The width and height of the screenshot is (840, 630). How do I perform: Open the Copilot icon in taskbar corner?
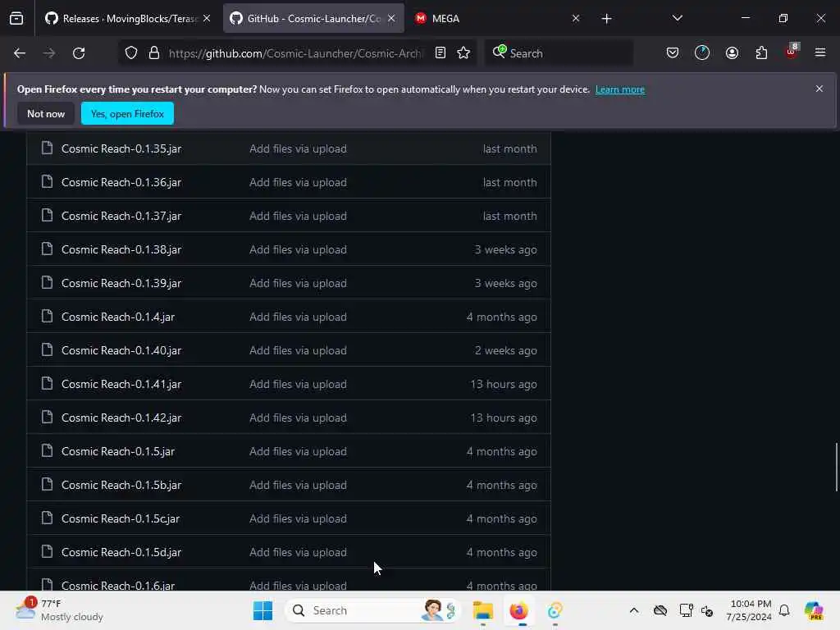pyautogui.click(x=814, y=610)
